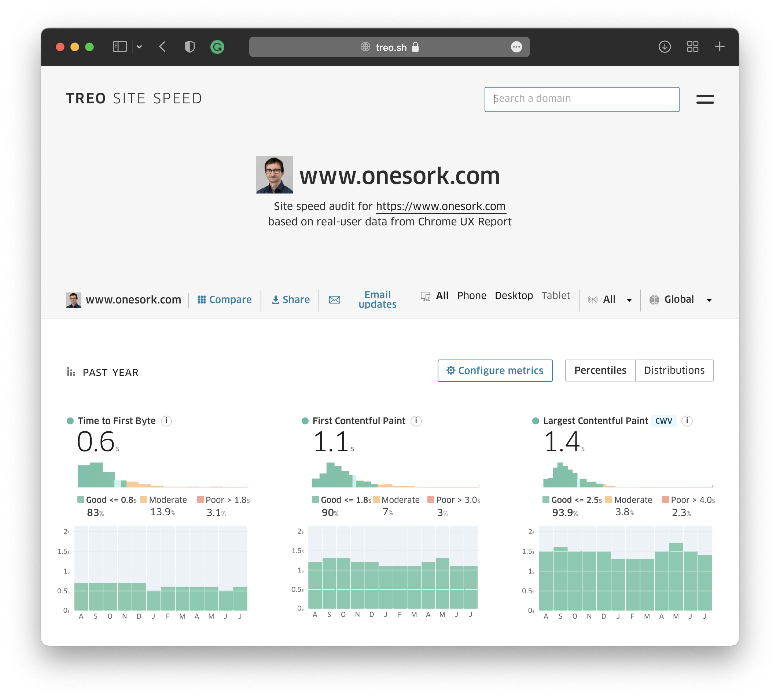The height and width of the screenshot is (700, 780).
Task: Click www.onesork.com in the filter bar
Action: tap(133, 300)
